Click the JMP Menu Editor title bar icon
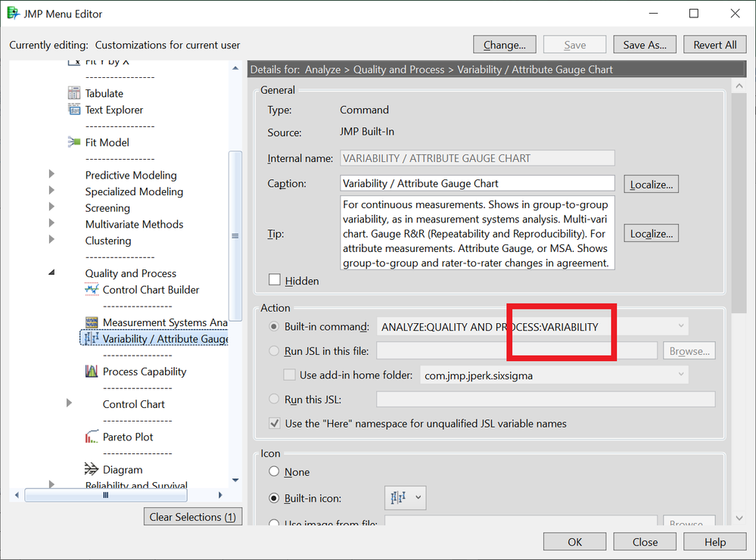Image resolution: width=756 pixels, height=560 pixels. pyautogui.click(x=13, y=13)
